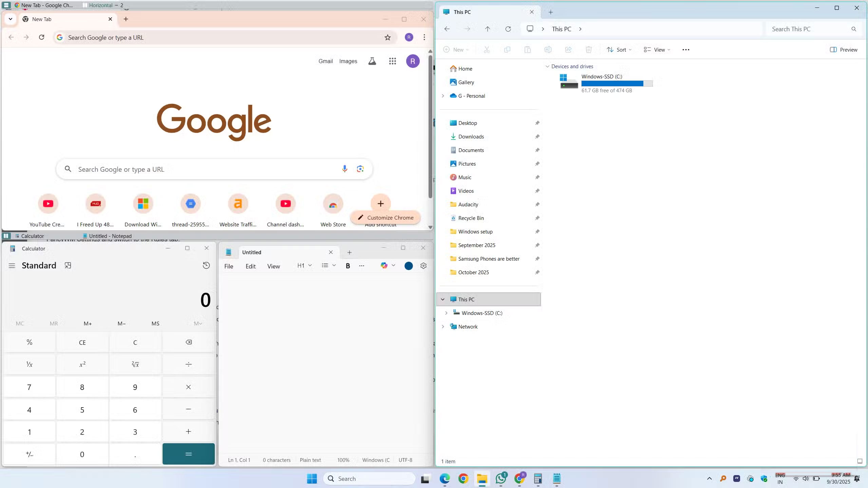Unpin the Downloads folder from sidebar
Image resolution: width=868 pixels, height=488 pixels.
pyautogui.click(x=537, y=136)
